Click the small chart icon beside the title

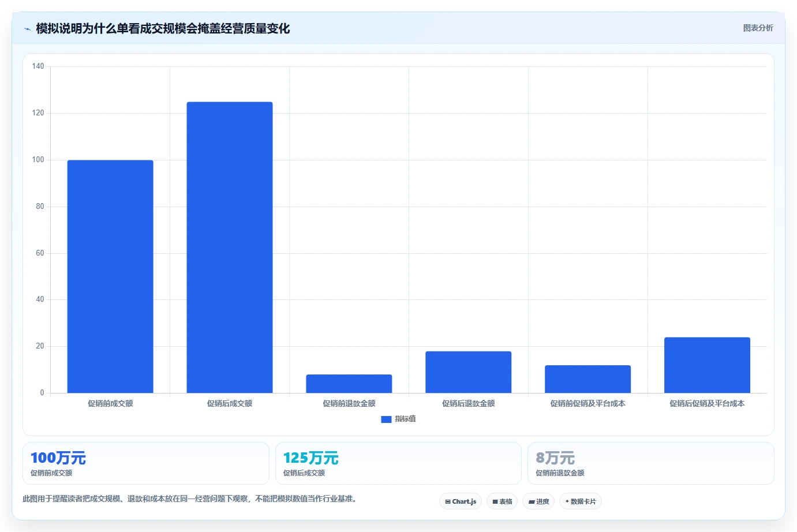[x=27, y=29]
